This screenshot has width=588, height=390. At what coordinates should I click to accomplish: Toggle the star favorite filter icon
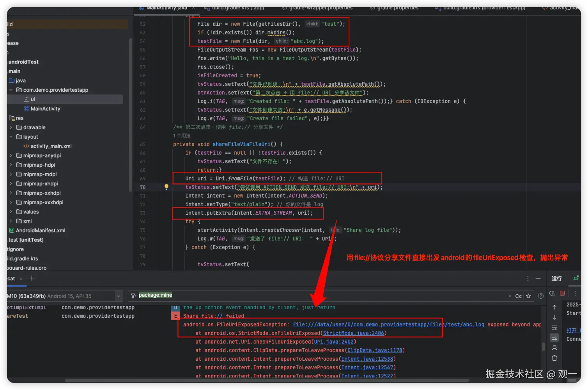528,296
